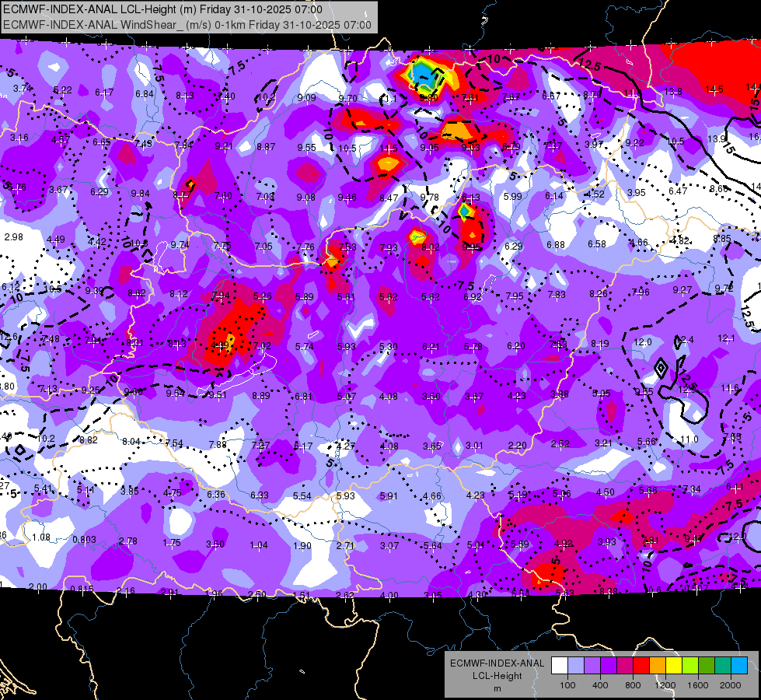The width and height of the screenshot is (761, 700).
Task: Select the lime green legend color box
Action: tap(690, 666)
